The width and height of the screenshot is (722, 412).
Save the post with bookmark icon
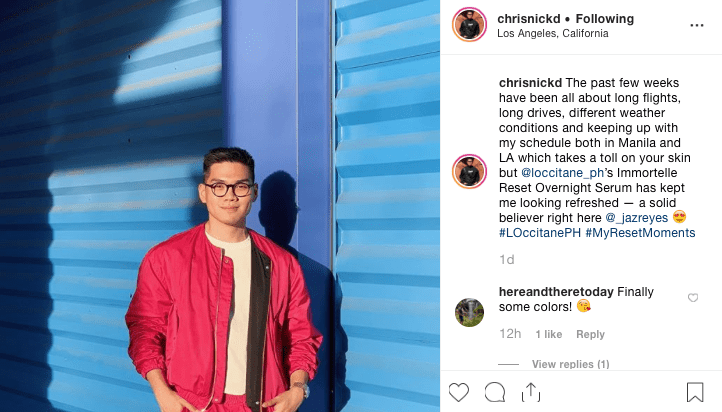[695, 392]
